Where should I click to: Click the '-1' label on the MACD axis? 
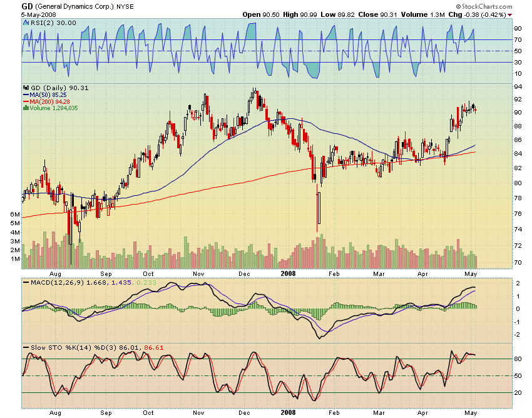[518, 322]
